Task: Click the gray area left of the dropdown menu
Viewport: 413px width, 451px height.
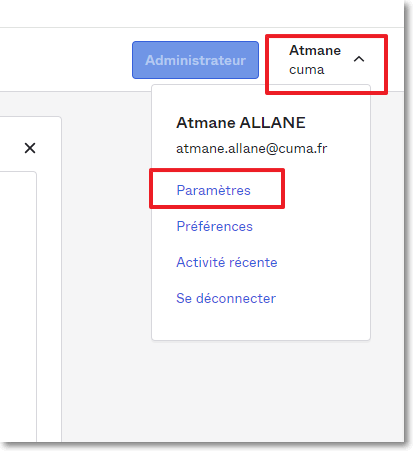Action: [107, 217]
